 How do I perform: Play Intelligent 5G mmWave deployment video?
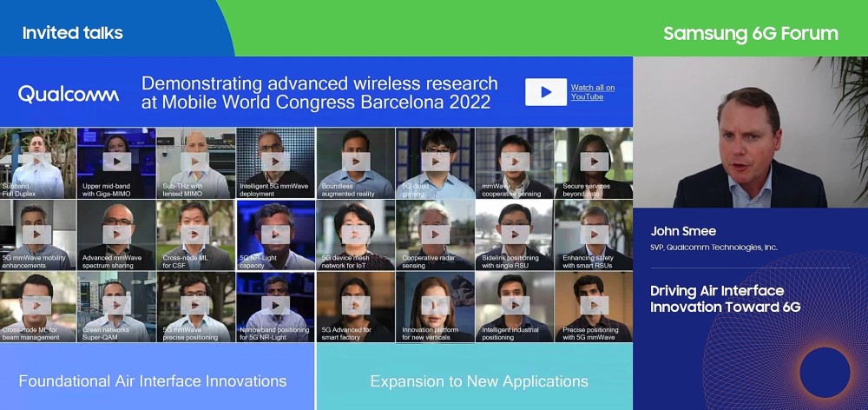click(276, 161)
